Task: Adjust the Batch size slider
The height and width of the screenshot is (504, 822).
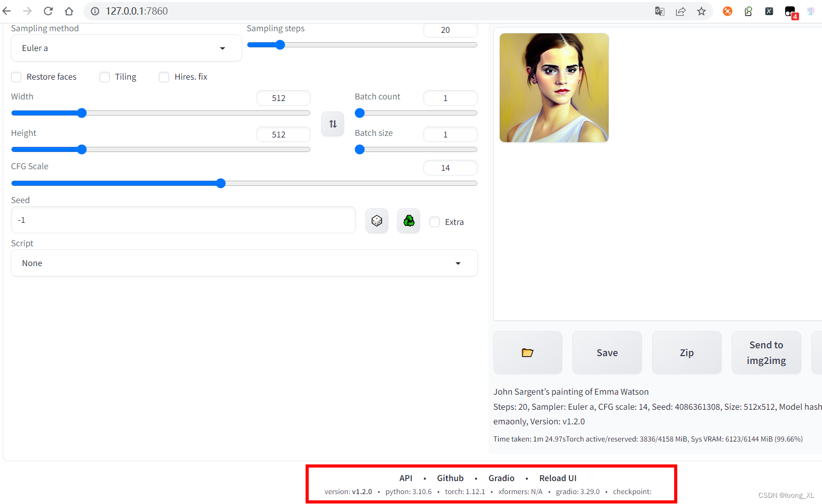Action: 416,149
